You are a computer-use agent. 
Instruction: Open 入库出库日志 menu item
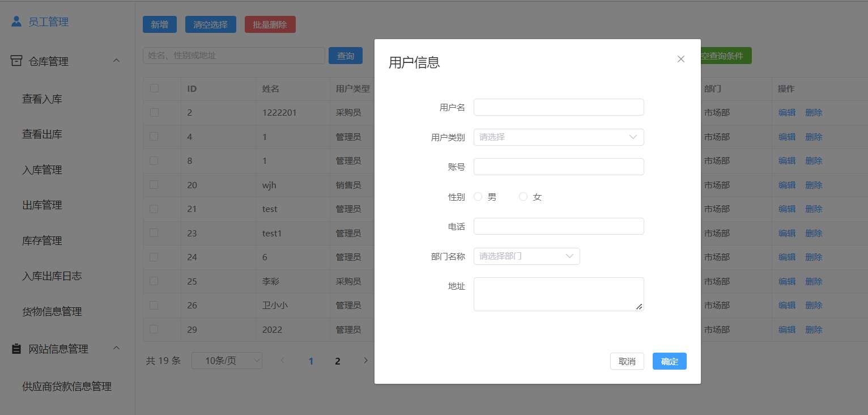coord(52,276)
